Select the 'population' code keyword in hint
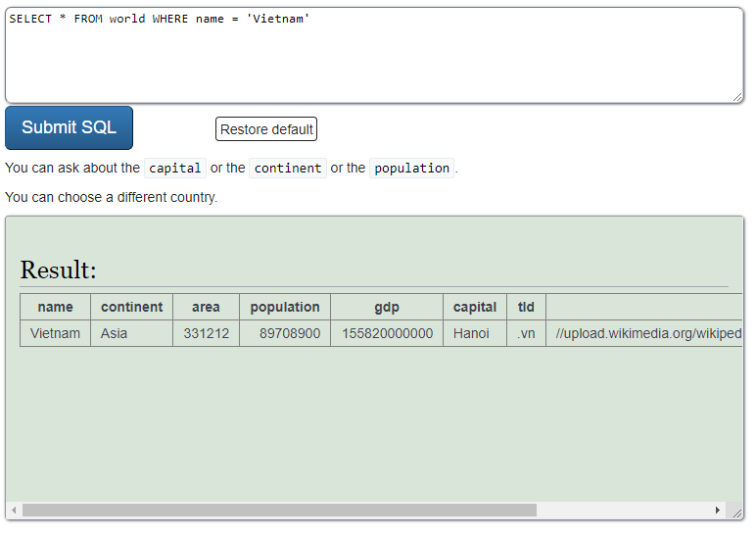The image size is (756, 539). pos(411,169)
